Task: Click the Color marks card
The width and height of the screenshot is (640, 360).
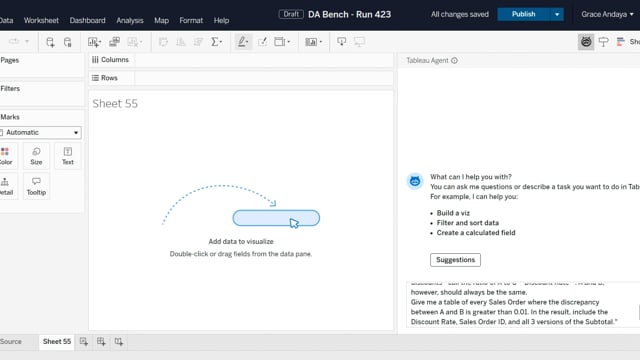Action: tap(6, 156)
